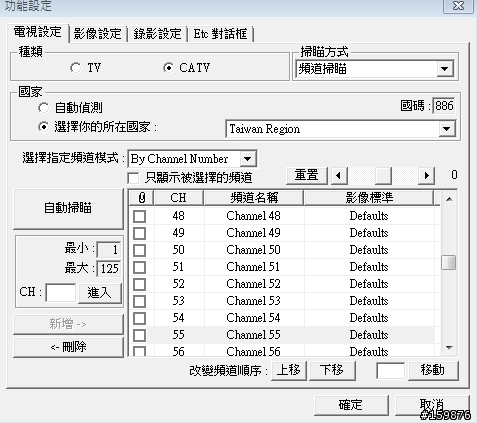The width and height of the screenshot is (477, 423).
Task: Click the 下移 move down button
Action: click(332, 370)
